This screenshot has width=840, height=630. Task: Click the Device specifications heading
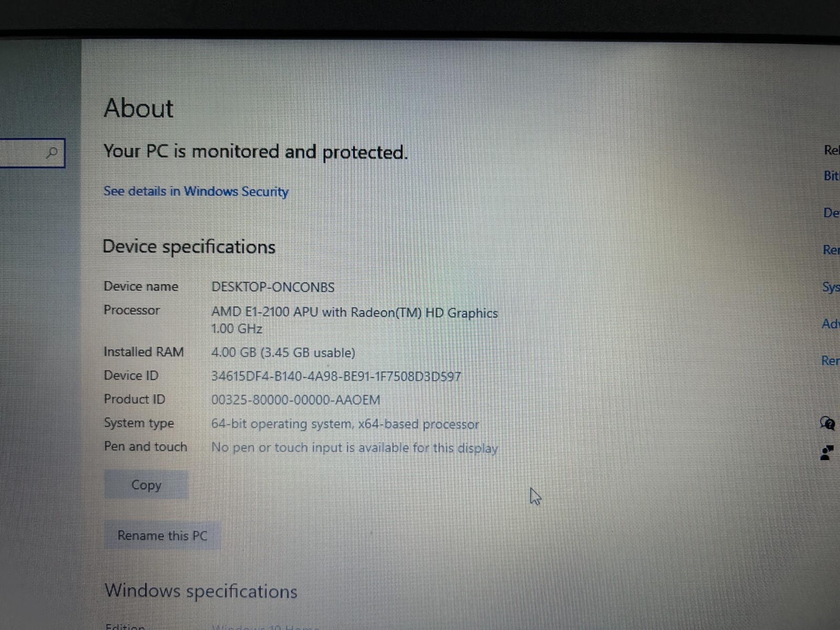189,247
